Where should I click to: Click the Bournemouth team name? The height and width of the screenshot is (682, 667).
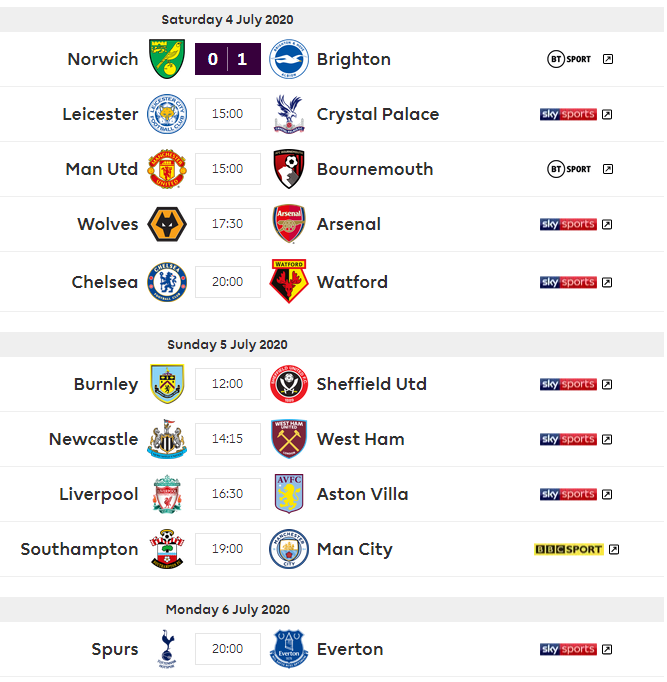pos(375,169)
